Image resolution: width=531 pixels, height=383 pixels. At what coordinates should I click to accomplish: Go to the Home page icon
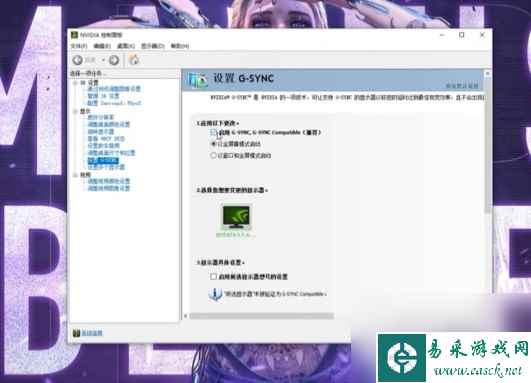134,60
